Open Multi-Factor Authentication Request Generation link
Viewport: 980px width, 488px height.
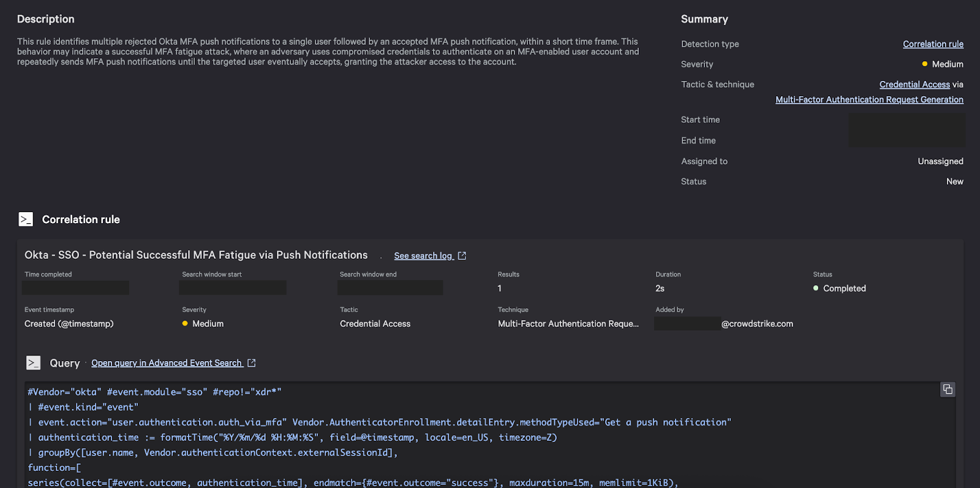(869, 100)
